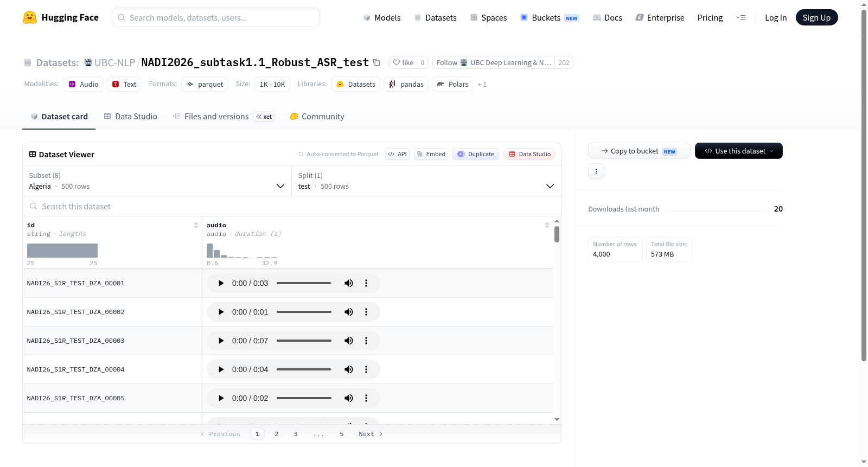
Task: Open audio options menu for row DZA_00004
Action: point(366,369)
